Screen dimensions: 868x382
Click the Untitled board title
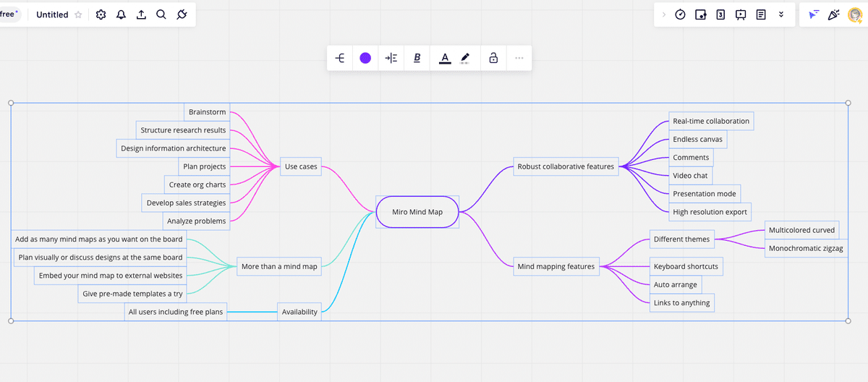click(52, 14)
